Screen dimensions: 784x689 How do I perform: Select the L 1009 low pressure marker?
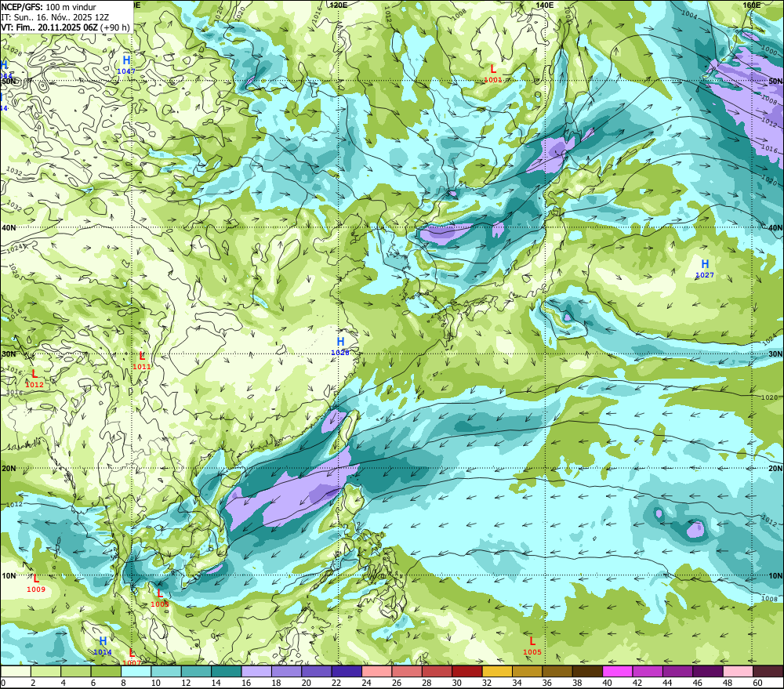[36, 583]
